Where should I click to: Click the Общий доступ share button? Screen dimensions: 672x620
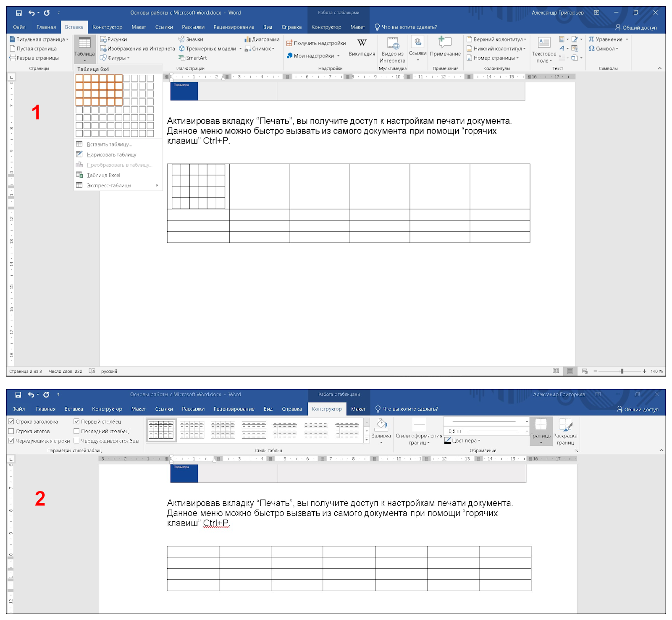coord(636,28)
